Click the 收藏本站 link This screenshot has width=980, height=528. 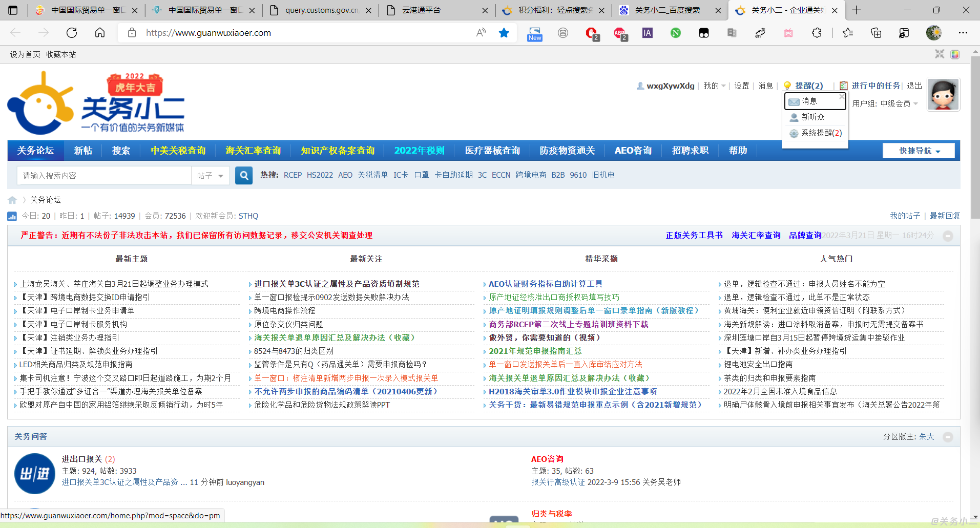point(61,54)
